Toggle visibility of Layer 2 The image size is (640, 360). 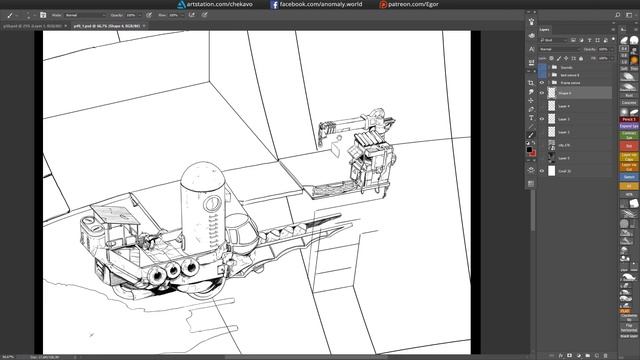coord(542,119)
